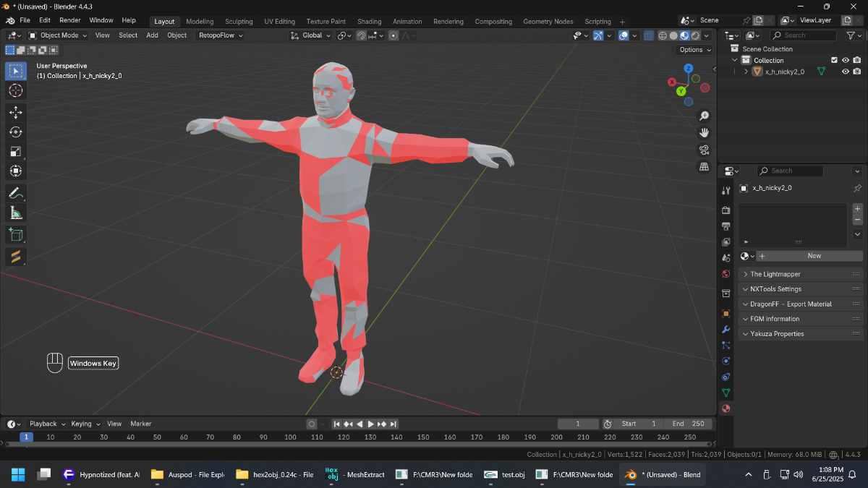
Task: Select the Rotate tool
Action: pyautogui.click(x=16, y=132)
